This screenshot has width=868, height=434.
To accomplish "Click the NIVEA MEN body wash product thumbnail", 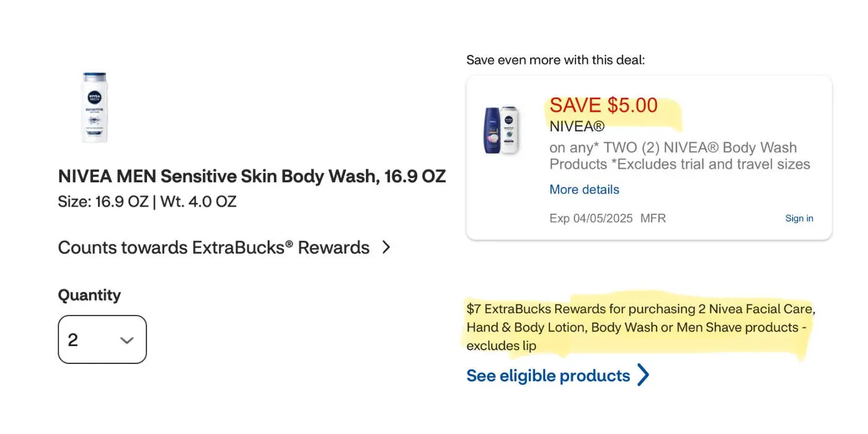I will (94, 108).
